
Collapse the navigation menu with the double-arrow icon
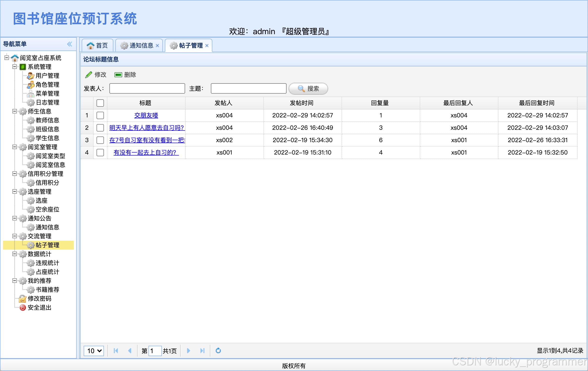tap(70, 44)
